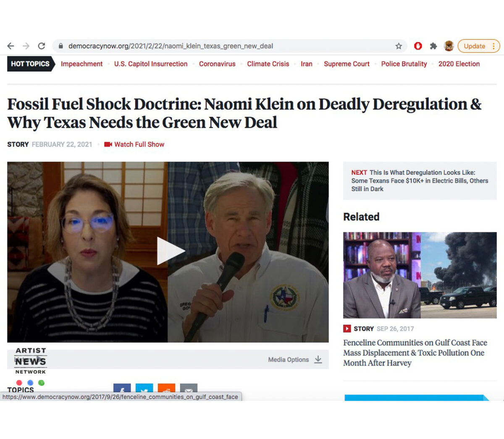Open the Fenceline Communities on Gulf Coast headline
504x439 pixels.
point(415,353)
